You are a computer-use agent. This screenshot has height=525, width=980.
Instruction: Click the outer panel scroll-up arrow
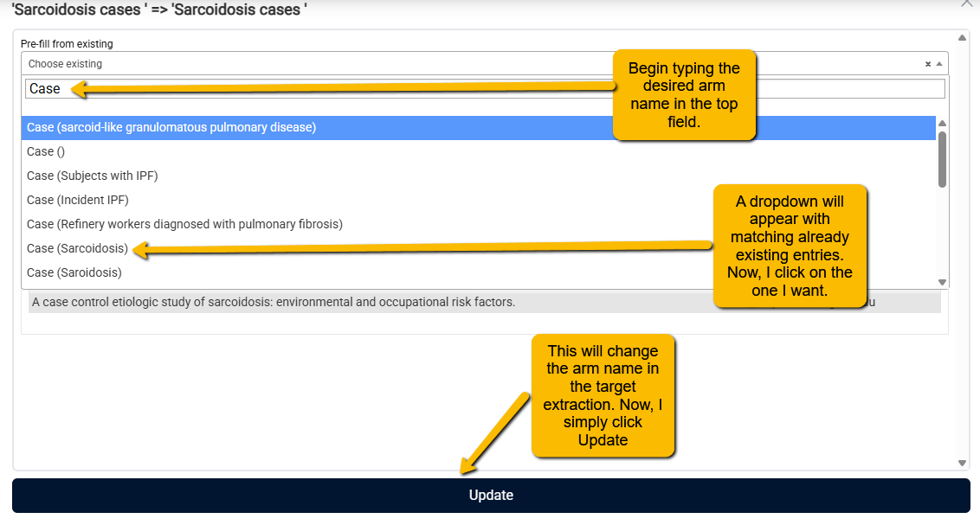pyautogui.click(x=962, y=37)
